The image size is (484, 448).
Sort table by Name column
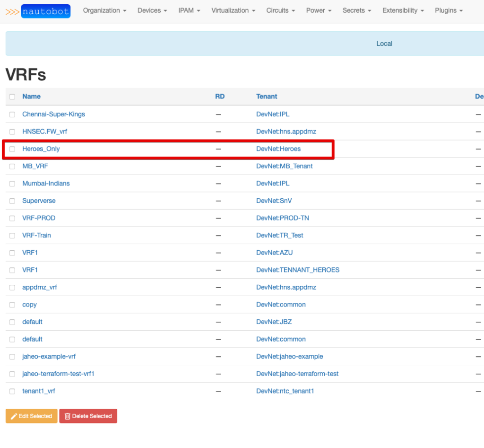click(32, 97)
